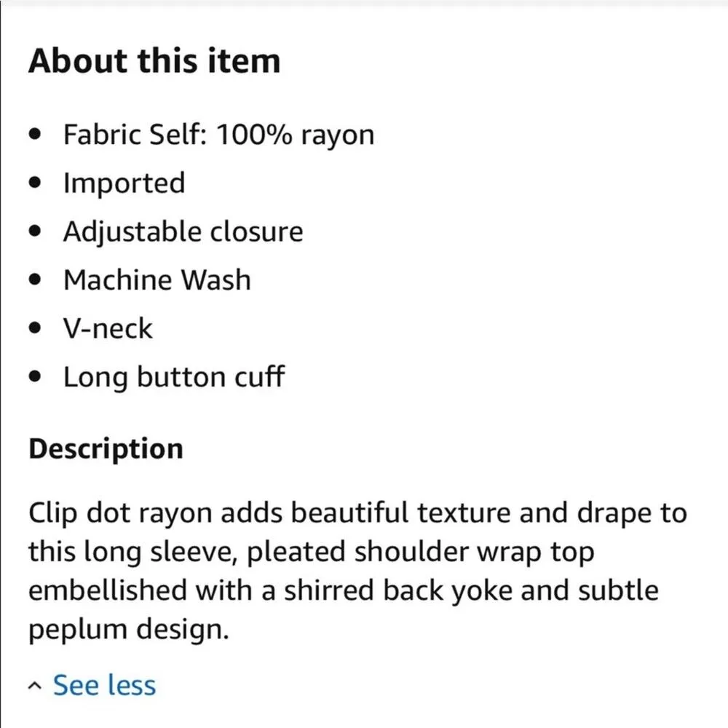This screenshot has height=728, width=728.
Task: Click the About this item heading
Action: click(x=154, y=60)
